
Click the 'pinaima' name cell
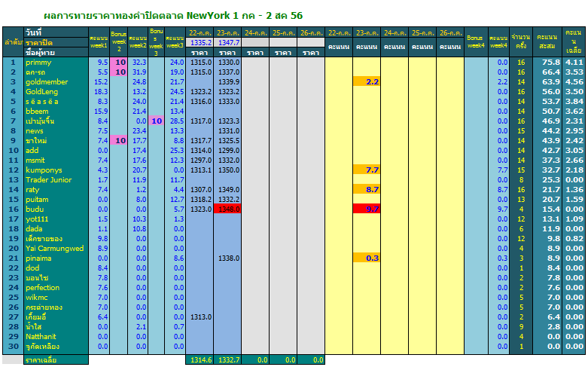[56, 258]
